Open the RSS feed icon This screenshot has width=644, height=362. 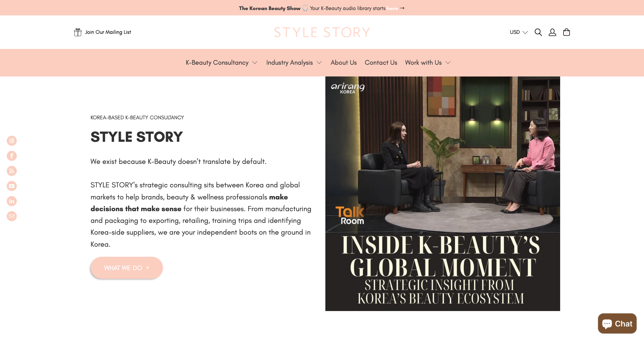tap(12, 171)
